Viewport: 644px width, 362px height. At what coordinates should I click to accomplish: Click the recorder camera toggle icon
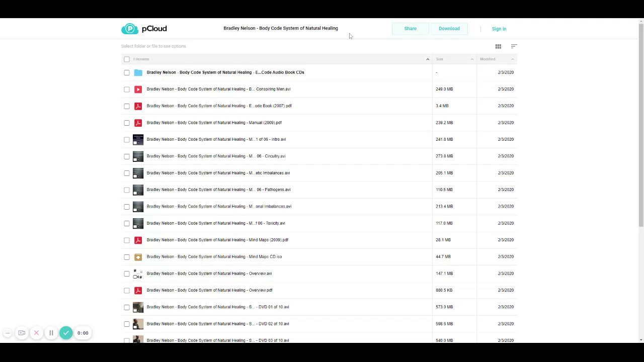[x=22, y=333]
